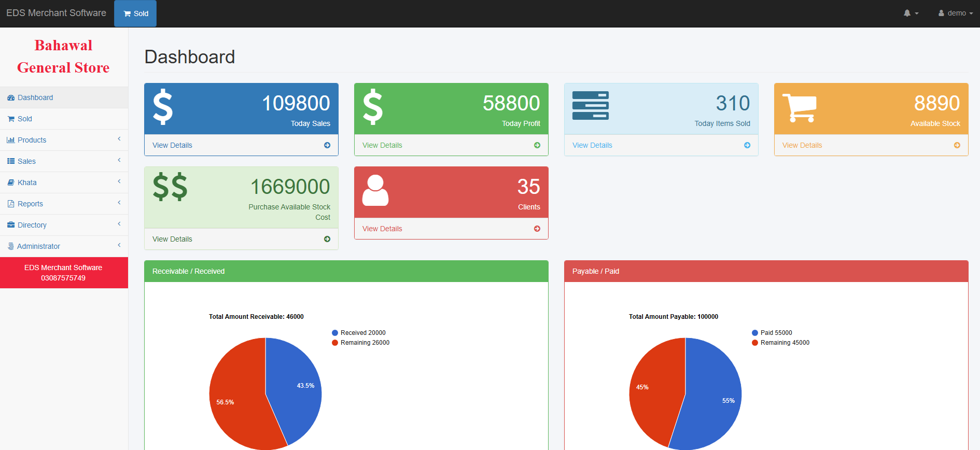
Task: Click the dollar icon on Today Sales card
Action: tap(163, 107)
